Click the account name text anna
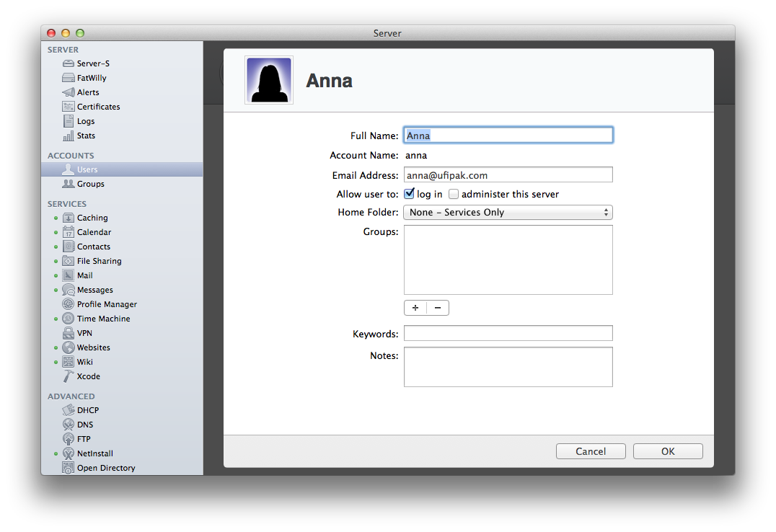776x532 pixels. (416, 156)
